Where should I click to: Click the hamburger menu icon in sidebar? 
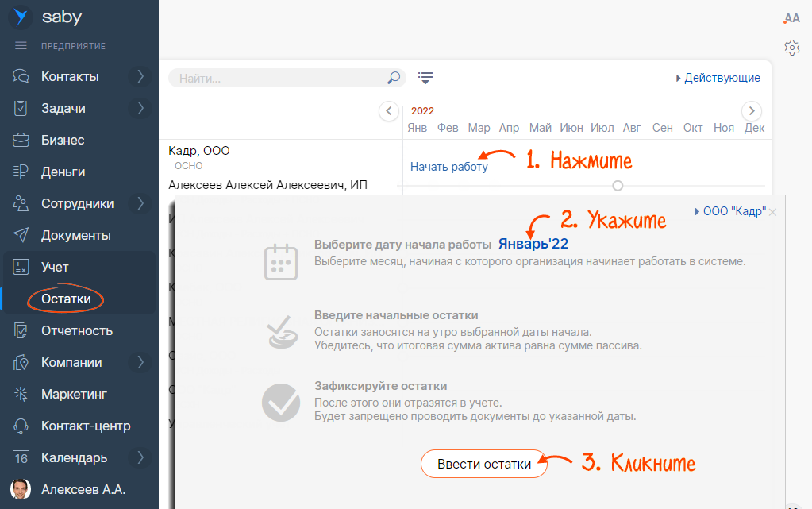[x=21, y=46]
